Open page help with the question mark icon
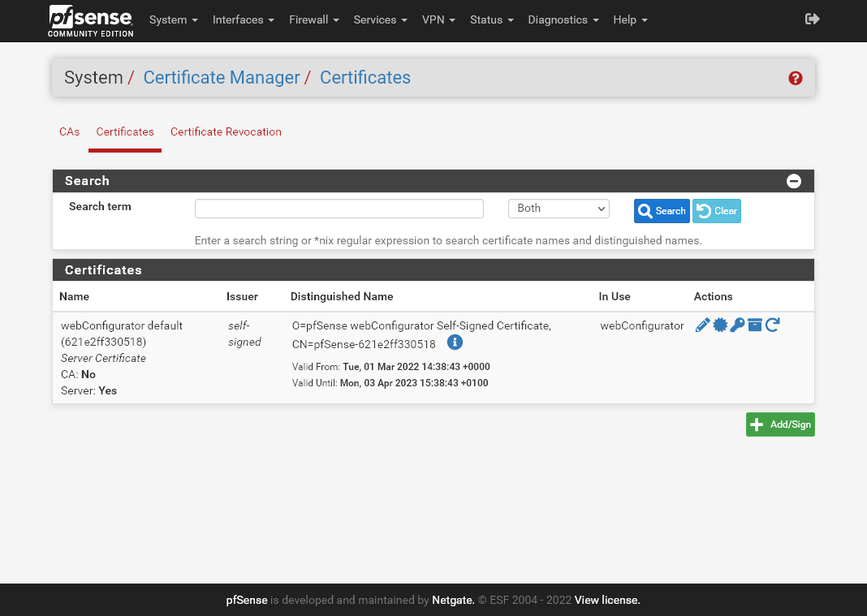The image size is (867, 616). pos(796,78)
